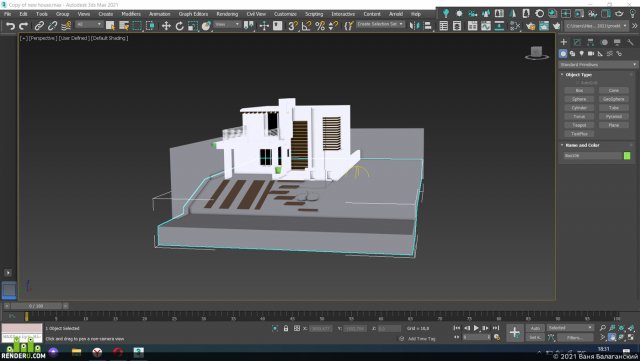The width and height of the screenshot is (640, 361).
Task: Click Use Pivot Point Center icon
Action: point(248,26)
